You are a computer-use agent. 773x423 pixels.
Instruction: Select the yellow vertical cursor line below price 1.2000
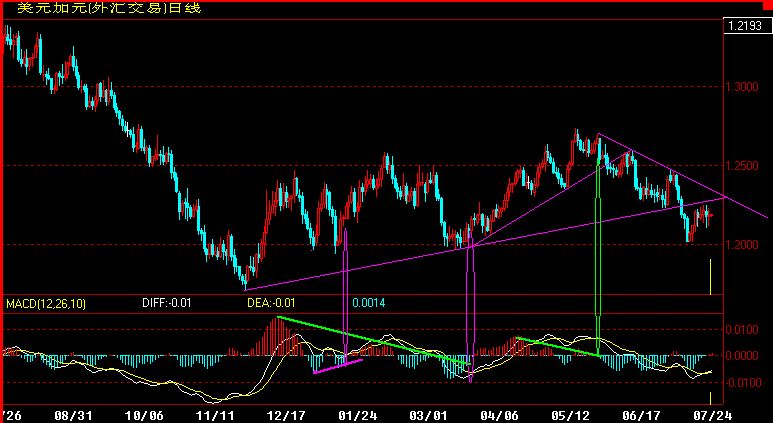pos(710,277)
